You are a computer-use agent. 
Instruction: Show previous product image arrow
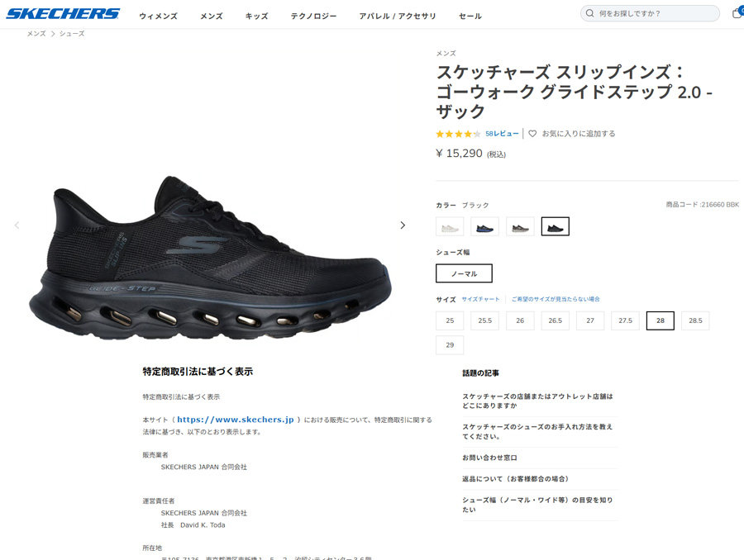(x=17, y=225)
